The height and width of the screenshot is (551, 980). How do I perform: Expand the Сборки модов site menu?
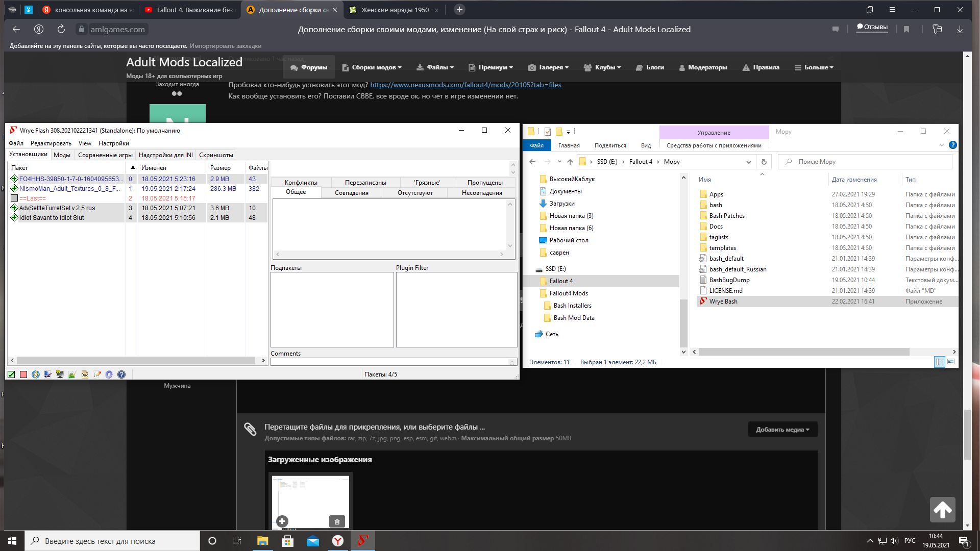(373, 67)
